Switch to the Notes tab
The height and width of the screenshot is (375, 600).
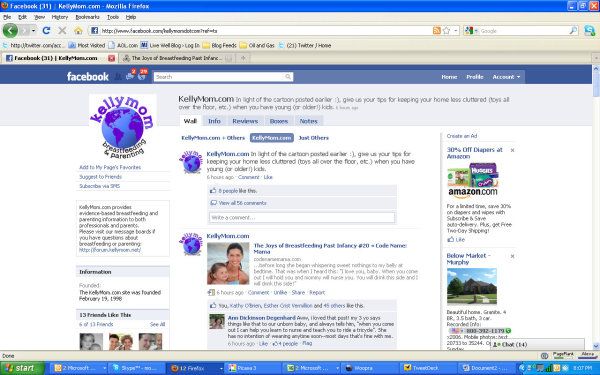(x=308, y=121)
